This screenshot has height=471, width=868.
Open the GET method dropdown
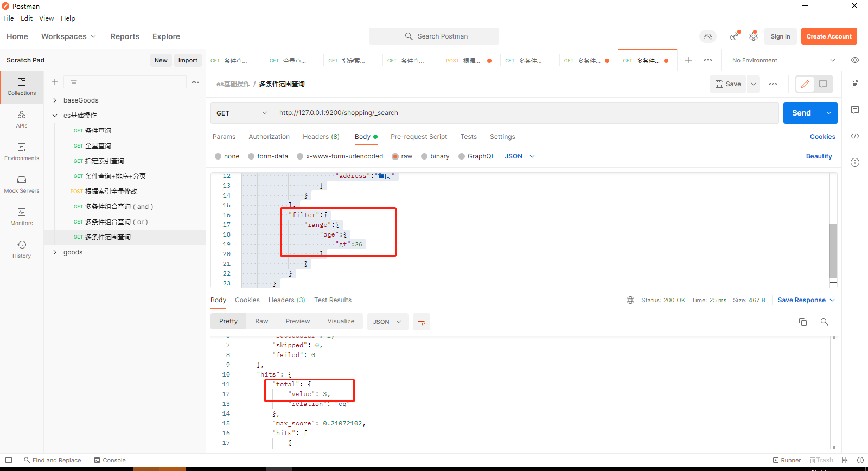(x=241, y=113)
